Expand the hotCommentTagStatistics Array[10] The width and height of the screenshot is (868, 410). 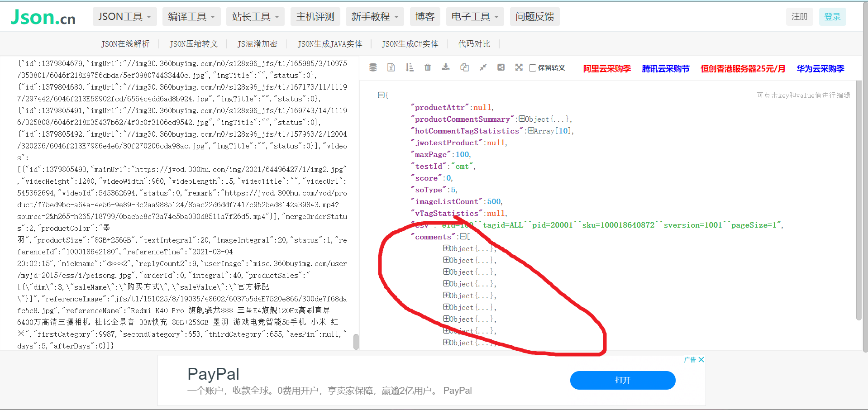coord(531,130)
